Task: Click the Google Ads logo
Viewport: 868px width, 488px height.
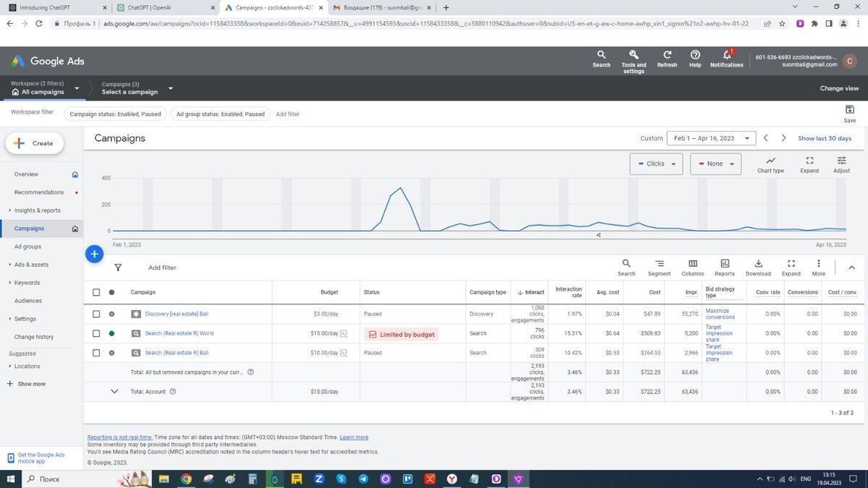Action: coord(48,61)
